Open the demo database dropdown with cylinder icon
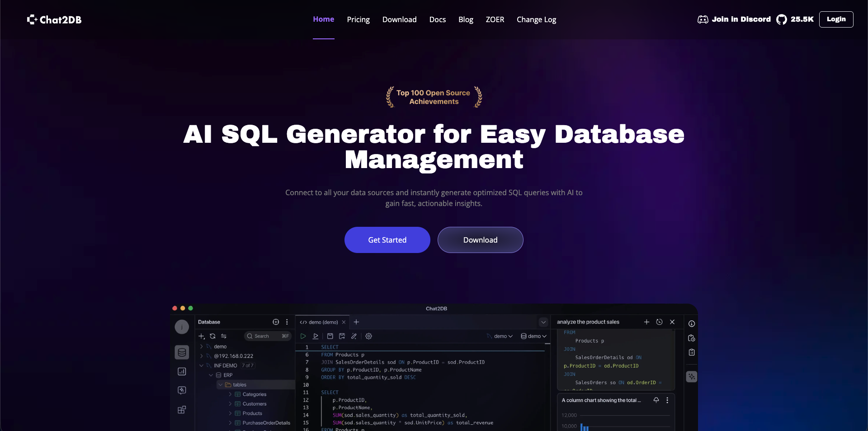Screen dimensions: 868x431 534,336
